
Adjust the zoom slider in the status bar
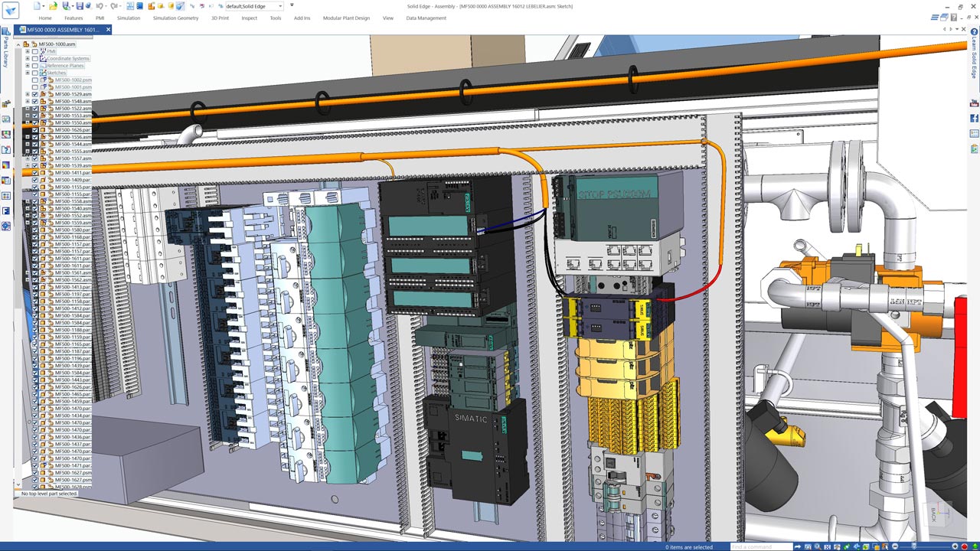tap(913, 546)
